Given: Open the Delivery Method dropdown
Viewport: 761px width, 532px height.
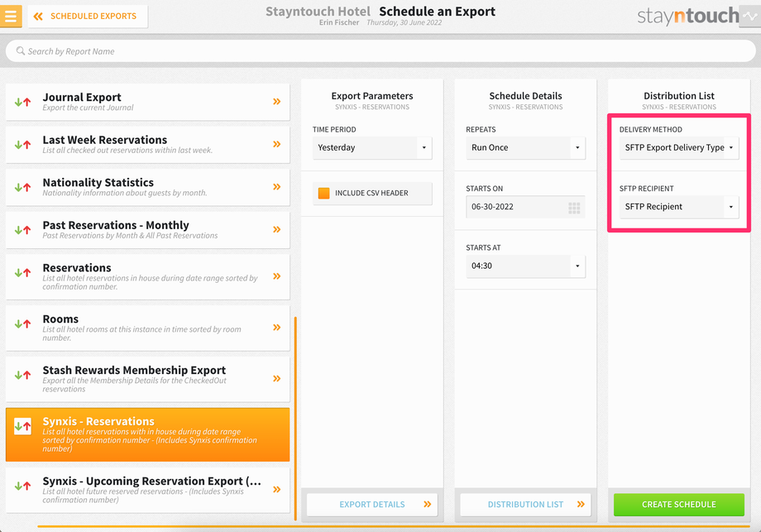Looking at the screenshot, I should 679,147.
